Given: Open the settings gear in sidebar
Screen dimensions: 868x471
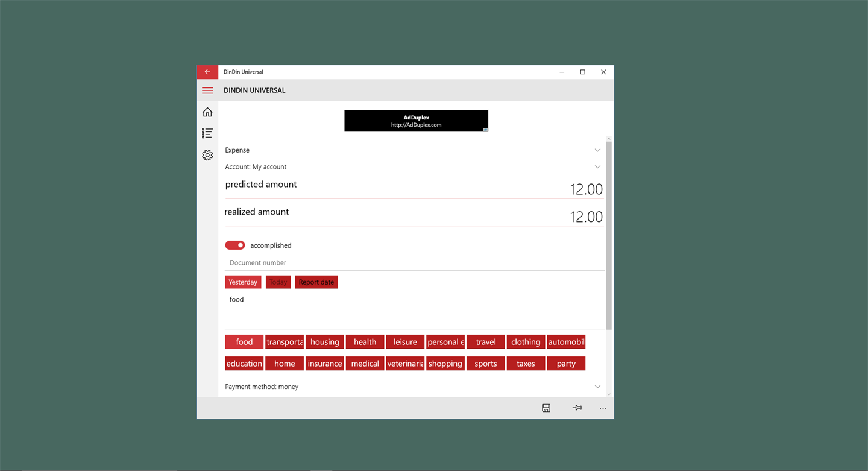Looking at the screenshot, I should click(207, 155).
